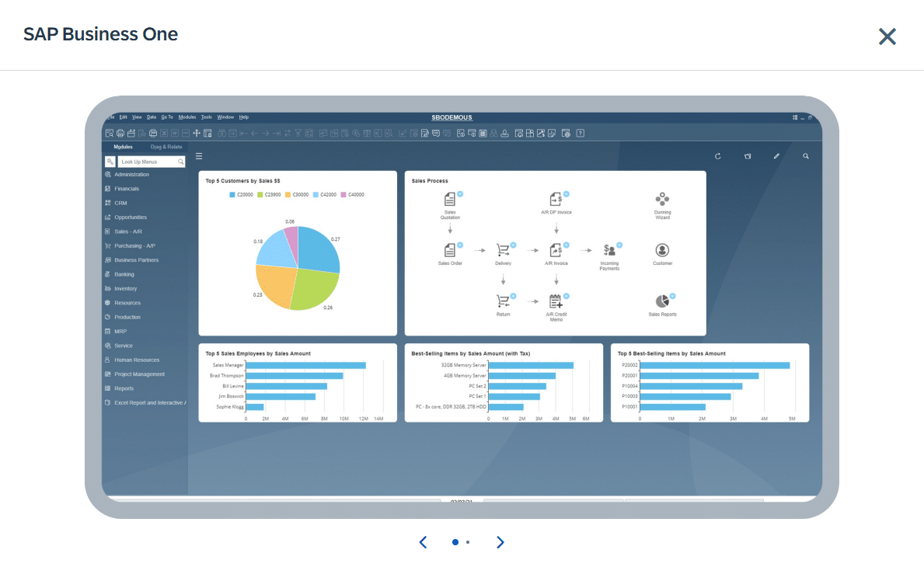The height and width of the screenshot is (588, 924).
Task: Open the Sales Reports pie icon
Action: pyautogui.click(x=662, y=301)
